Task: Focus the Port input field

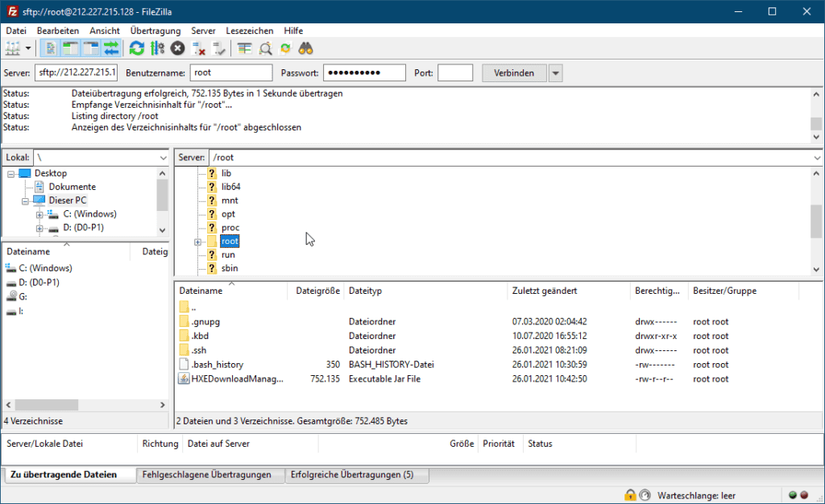Action: pyautogui.click(x=455, y=72)
